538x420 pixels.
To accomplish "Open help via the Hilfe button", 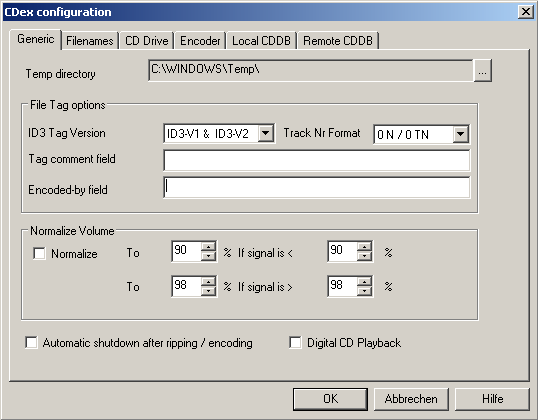I will (x=492, y=399).
